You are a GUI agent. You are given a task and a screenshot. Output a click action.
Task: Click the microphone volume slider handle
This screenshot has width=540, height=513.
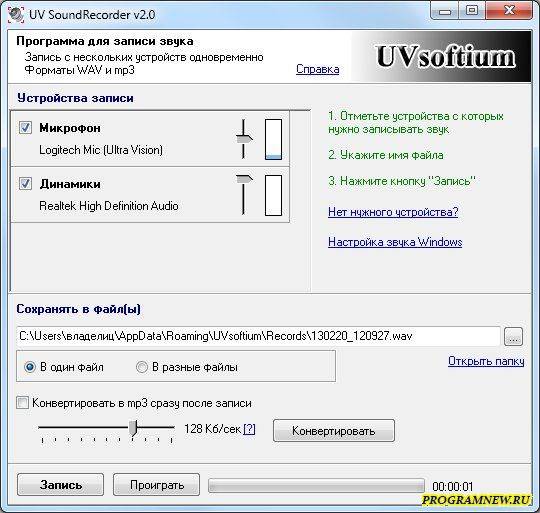[244, 139]
